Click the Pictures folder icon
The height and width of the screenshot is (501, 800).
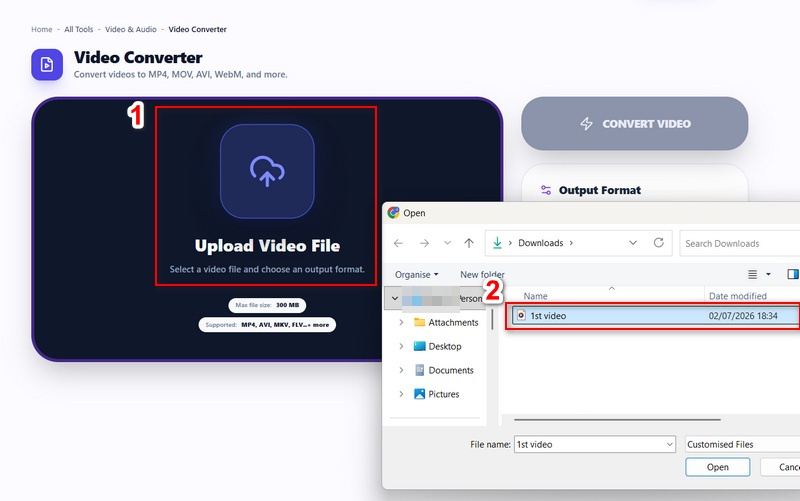pyautogui.click(x=419, y=394)
